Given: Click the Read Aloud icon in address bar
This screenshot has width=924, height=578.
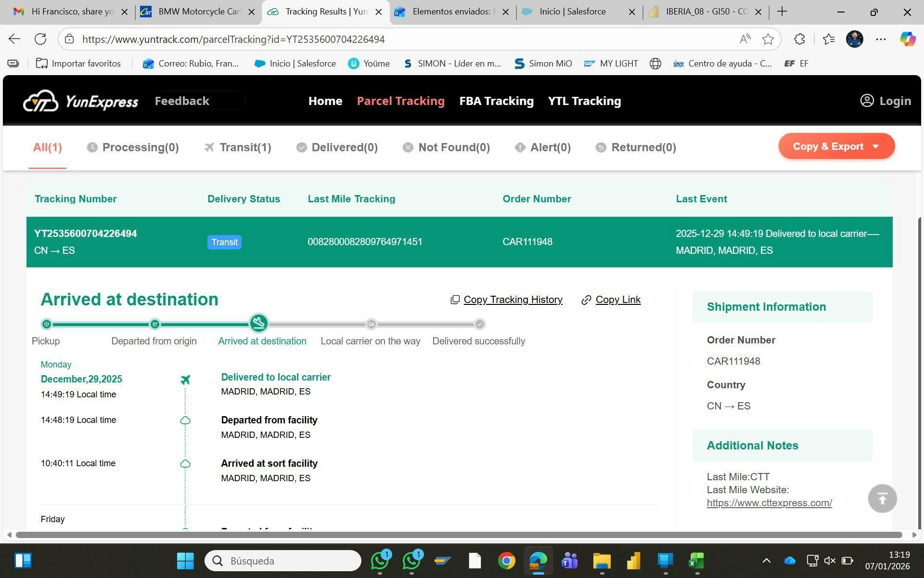Looking at the screenshot, I should (744, 39).
